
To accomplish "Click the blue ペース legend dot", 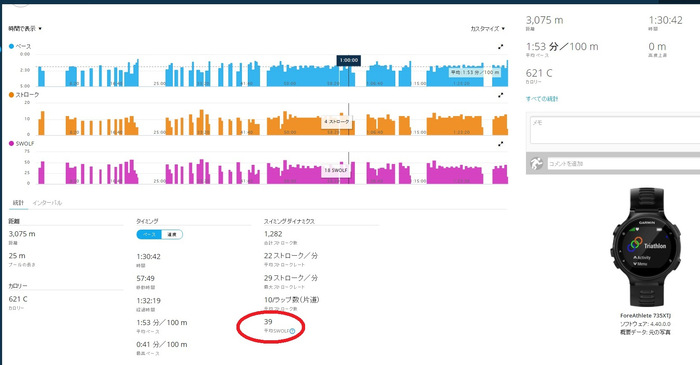I will tap(11, 46).
